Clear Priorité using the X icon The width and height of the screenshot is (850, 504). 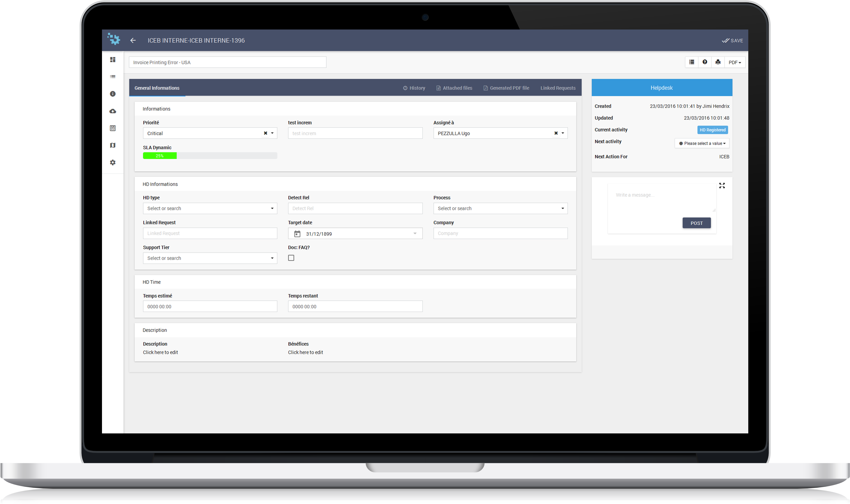tap(265, 133)
